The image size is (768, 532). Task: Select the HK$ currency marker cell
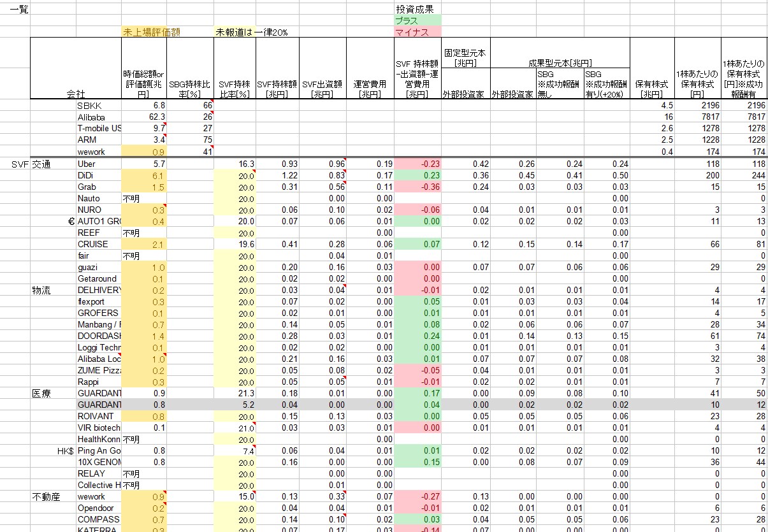(x=54, y=450)
